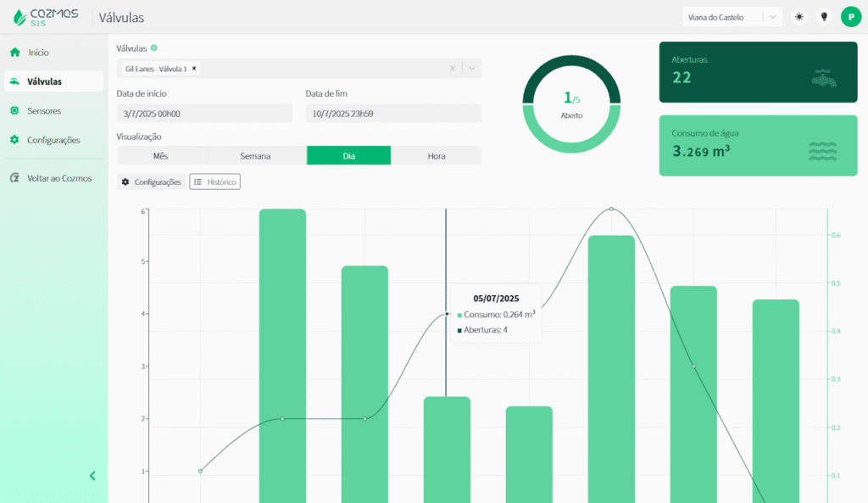Click the green info icon beside Válvulas
Image resolution: width=868 pixels, height=503 pixels.
tap(154, 48)
